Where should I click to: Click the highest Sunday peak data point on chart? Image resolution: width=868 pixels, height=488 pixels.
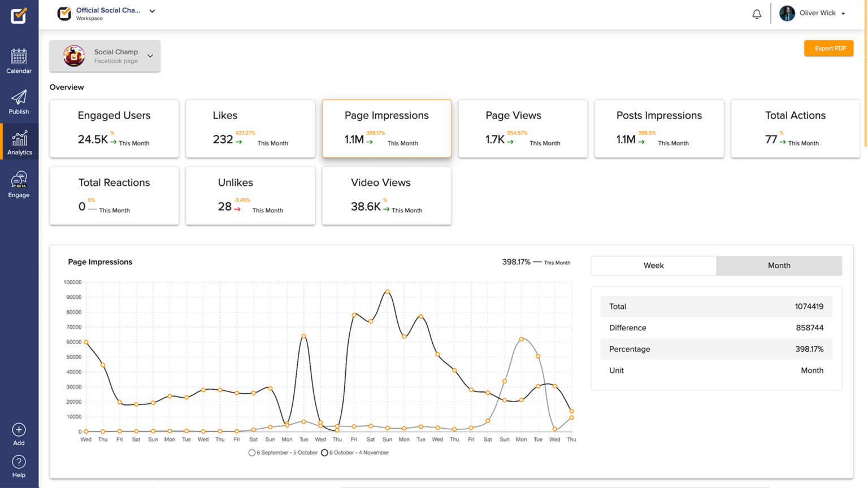click(387, 292)
